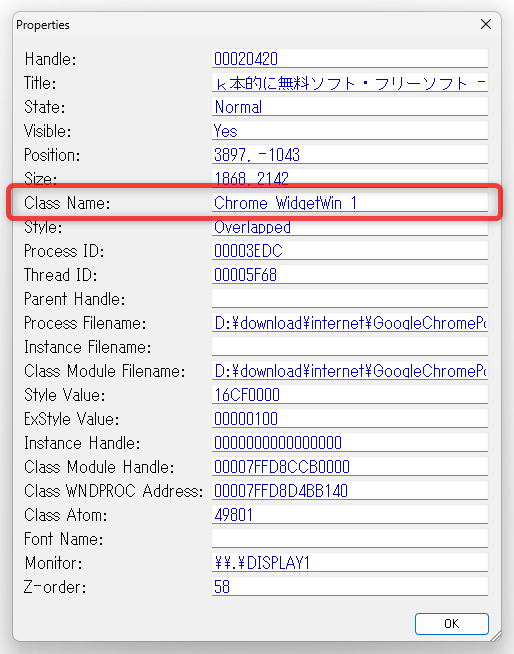
Task: Click the 'Class Atom:' label
Action: click(x=66, y=515)
